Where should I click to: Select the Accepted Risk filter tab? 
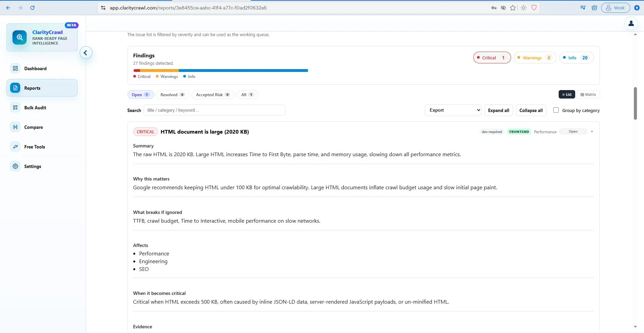pyautogui.click(x=213, y=95)
